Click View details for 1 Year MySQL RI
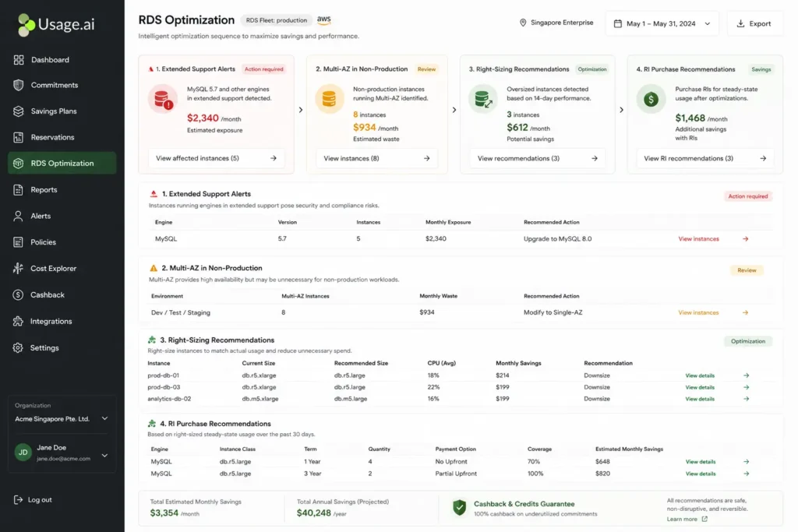Viewport: 798px width, 532px height. click(701, 462)
